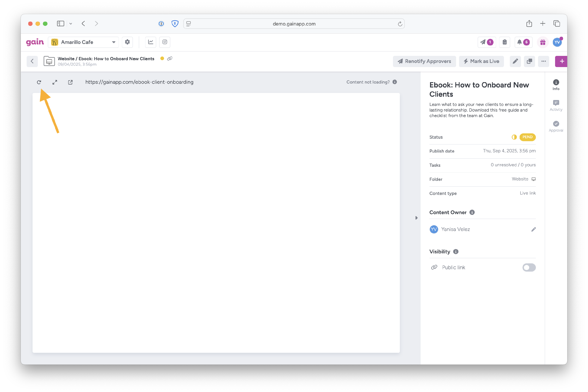
Task: Open a new Safari tab
Action: coord(543,24)
